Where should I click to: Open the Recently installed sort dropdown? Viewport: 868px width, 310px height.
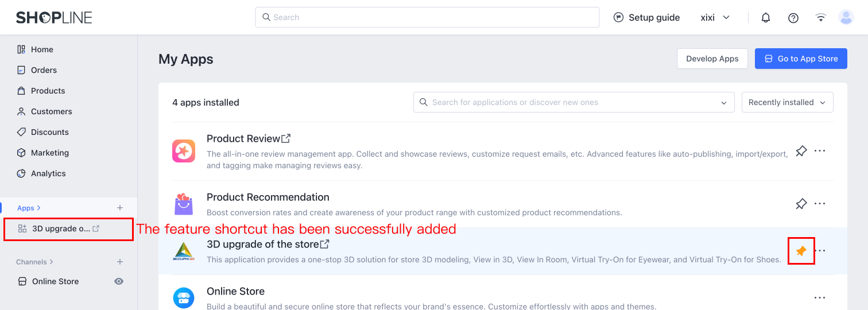click(788, 102)
